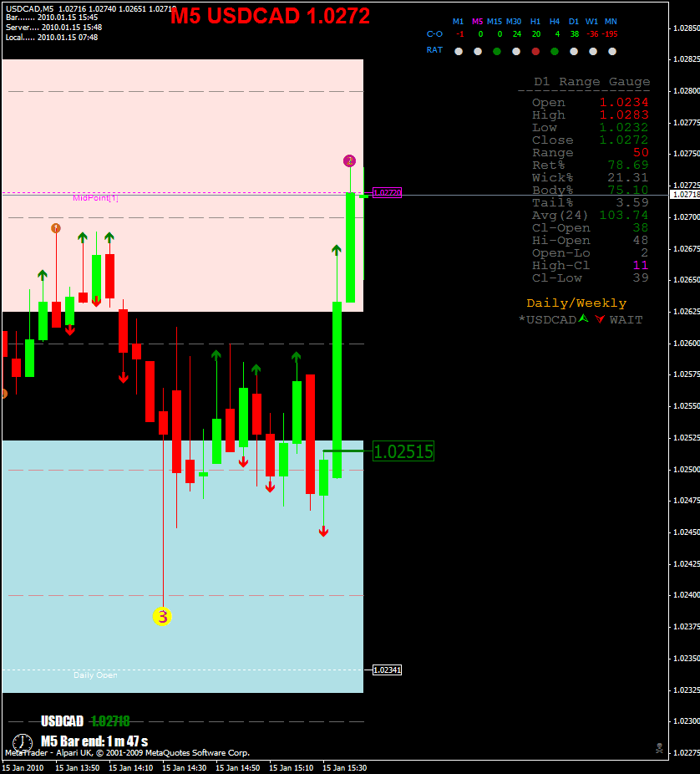Click the Low value 1.0232

(623, 127)
